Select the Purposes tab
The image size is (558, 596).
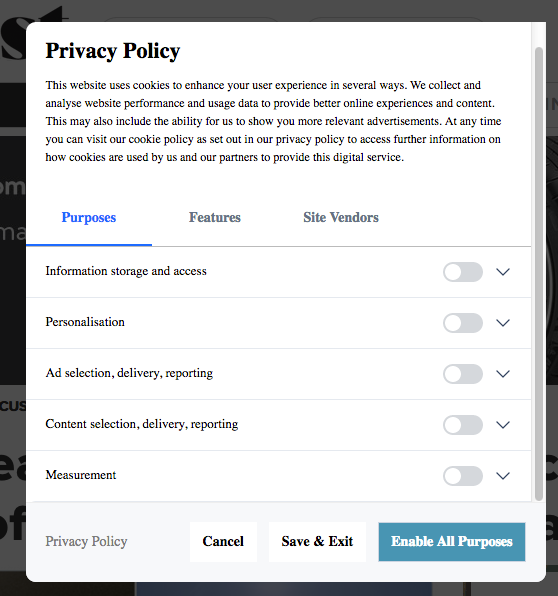point(89,218)
